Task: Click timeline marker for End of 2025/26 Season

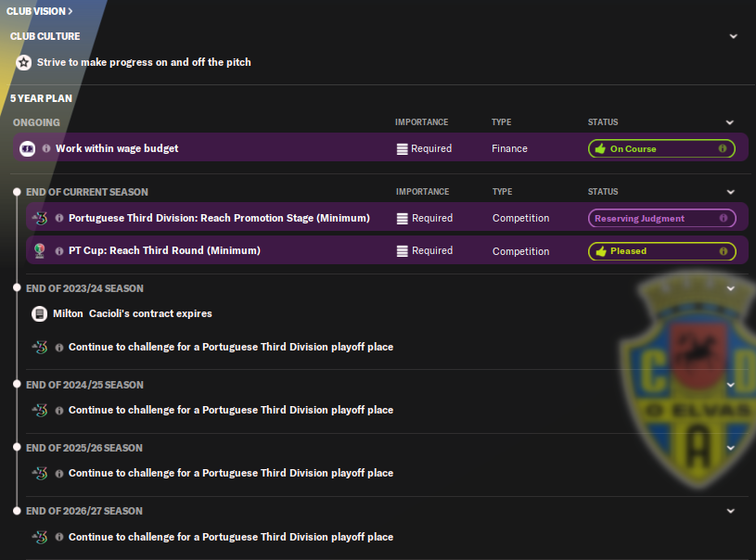Action: coord(17,447)
